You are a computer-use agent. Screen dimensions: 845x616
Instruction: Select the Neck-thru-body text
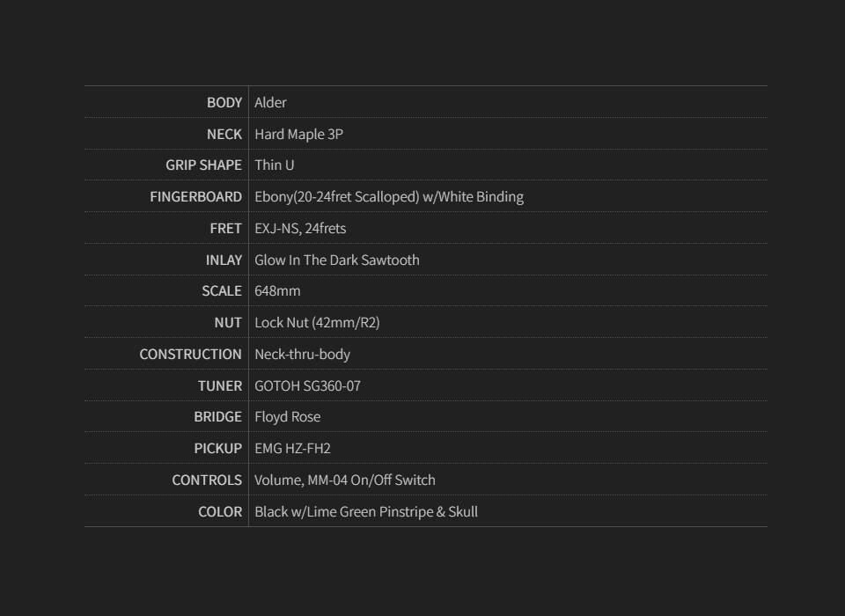click(302, 354)
